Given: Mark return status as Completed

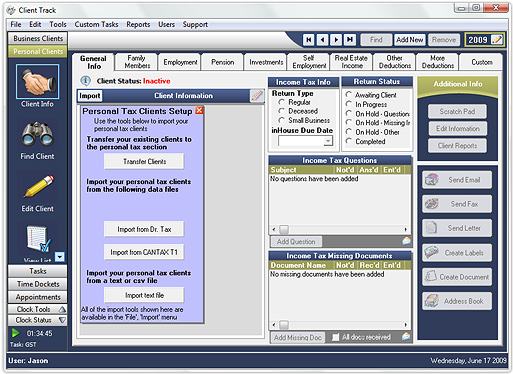Looking at the screenshot, I should pos(349,141).
